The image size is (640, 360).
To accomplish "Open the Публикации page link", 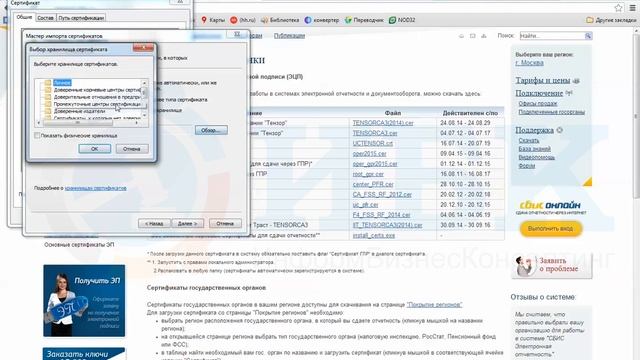I will click(x=289, y=36).
